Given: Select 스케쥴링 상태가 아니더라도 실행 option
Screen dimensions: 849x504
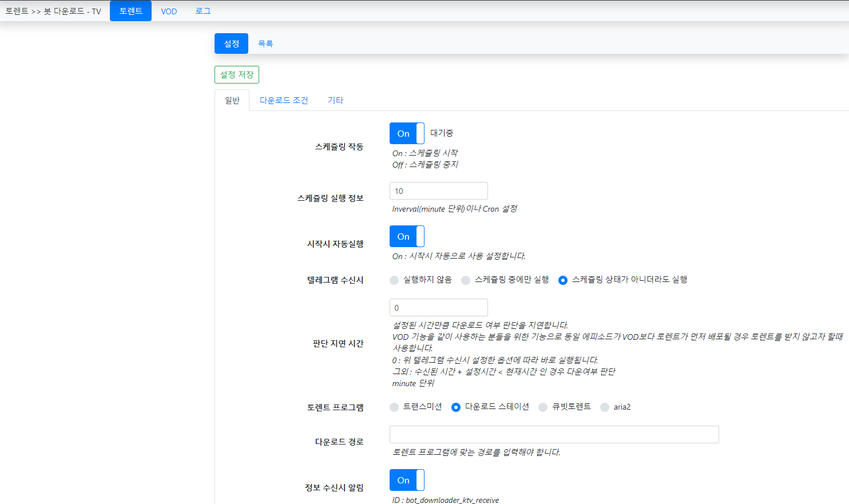Looking at the screenshot, I should (x=563, y=280).
